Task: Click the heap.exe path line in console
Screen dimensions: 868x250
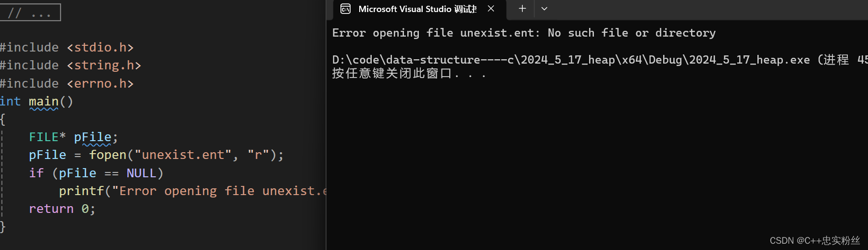Action: 570,60
